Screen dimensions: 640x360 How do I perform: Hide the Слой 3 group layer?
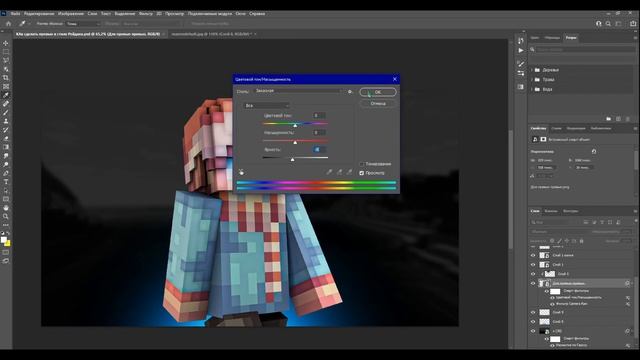pos(533,274)
